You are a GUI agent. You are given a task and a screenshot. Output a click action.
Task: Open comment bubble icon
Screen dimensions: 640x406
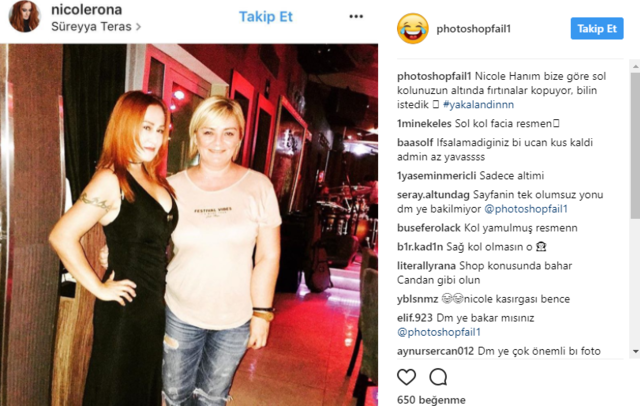click(x=438, y=377)
